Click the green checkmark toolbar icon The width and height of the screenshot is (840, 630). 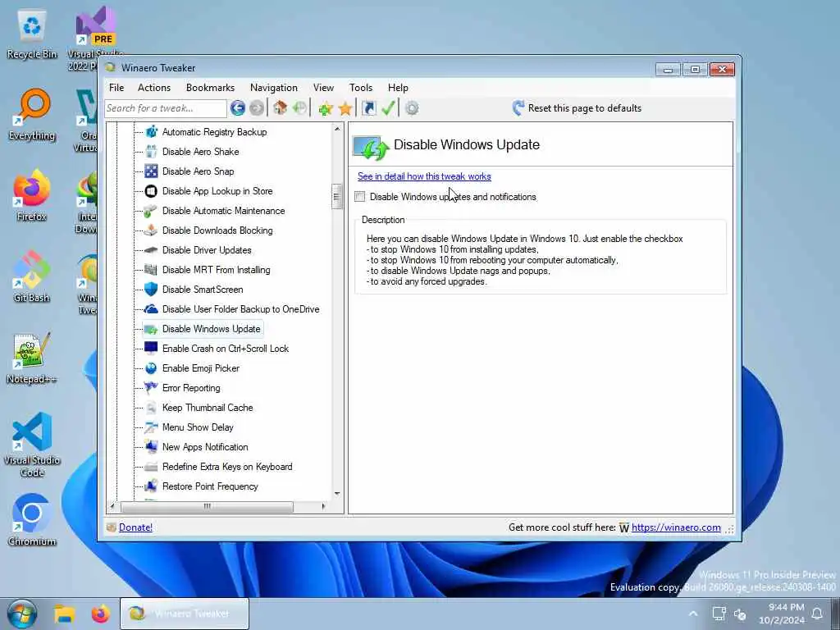tap(388, 108)
